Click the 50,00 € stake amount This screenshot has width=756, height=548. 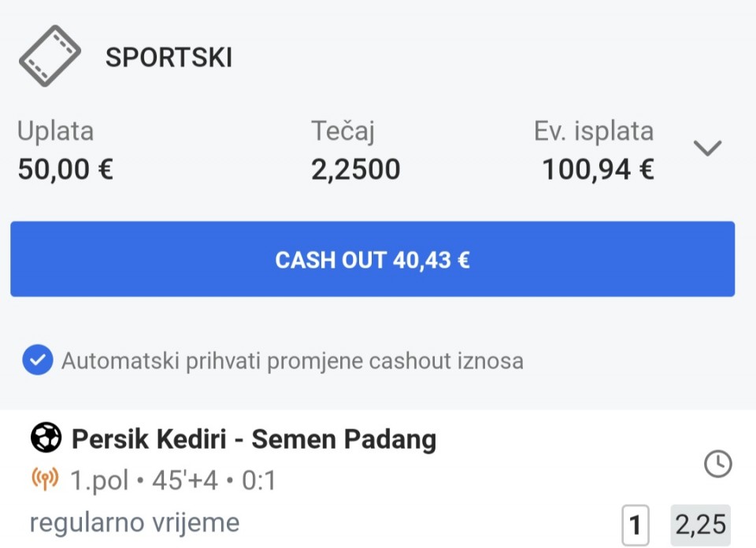point(65,168)
